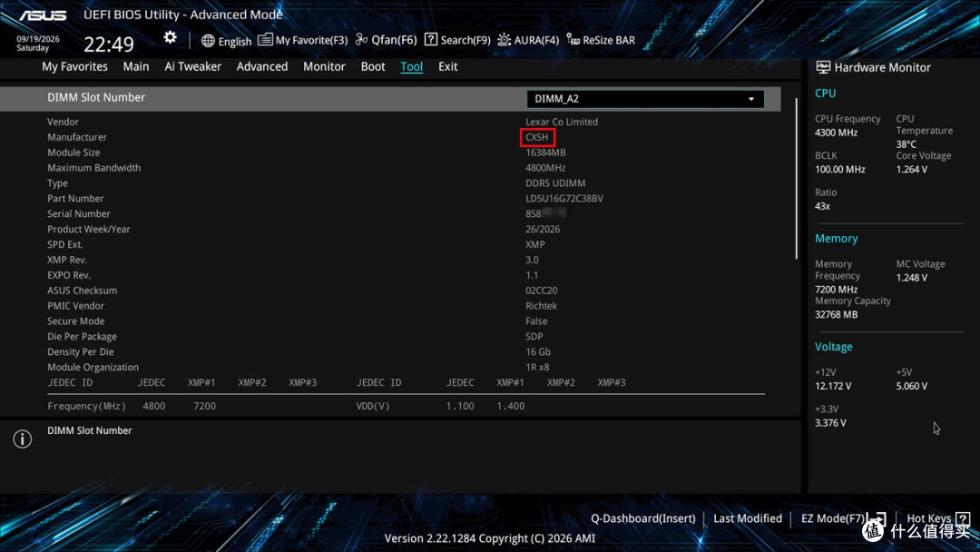
Task: Select the Tool tab
Action: 411,66
